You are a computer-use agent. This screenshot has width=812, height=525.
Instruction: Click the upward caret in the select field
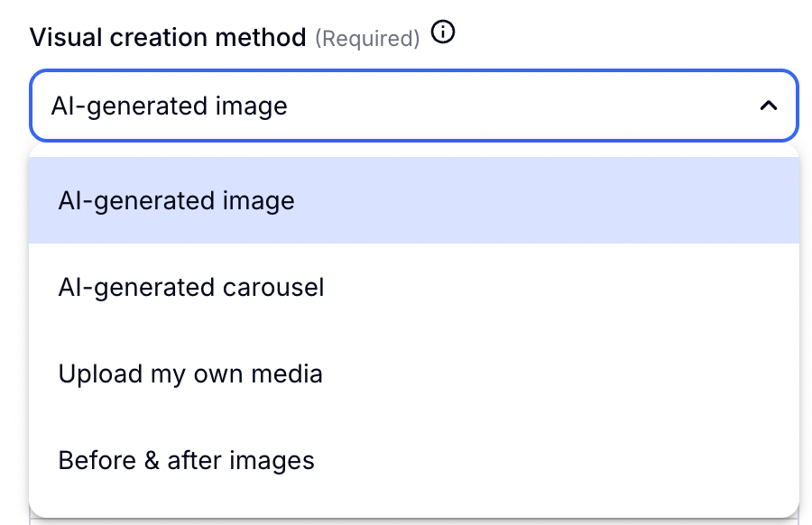768,106
